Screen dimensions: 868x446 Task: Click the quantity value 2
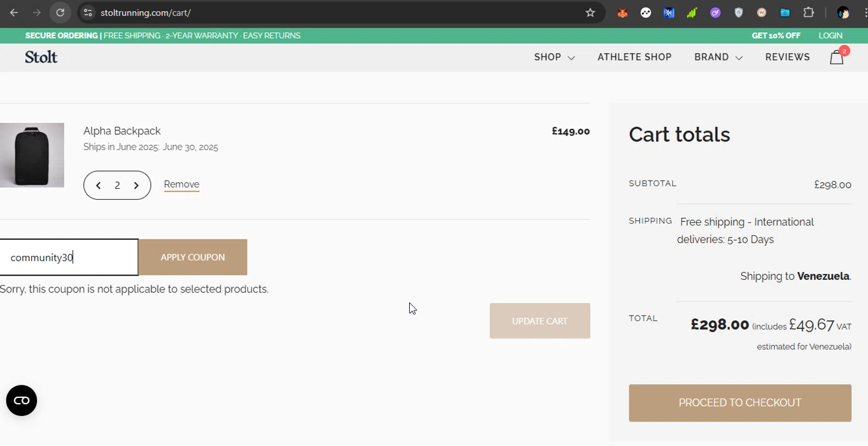[117, 185]
